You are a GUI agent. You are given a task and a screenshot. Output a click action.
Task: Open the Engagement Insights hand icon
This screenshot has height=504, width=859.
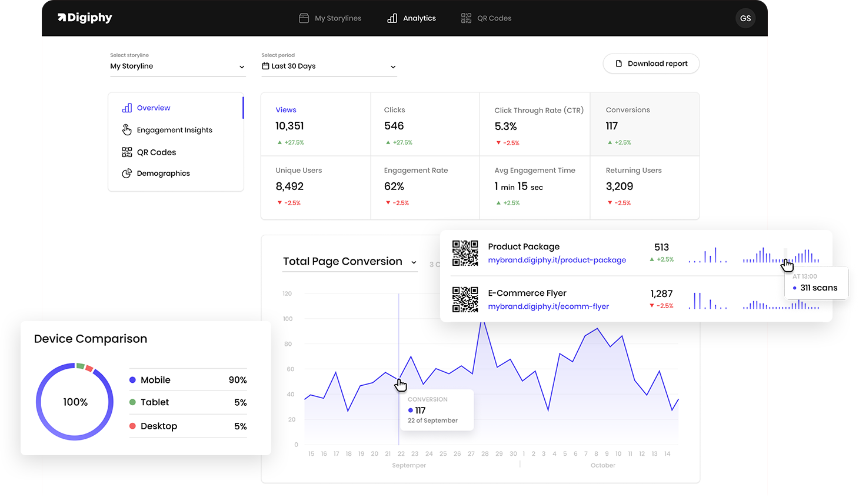[x=126, y=129]
